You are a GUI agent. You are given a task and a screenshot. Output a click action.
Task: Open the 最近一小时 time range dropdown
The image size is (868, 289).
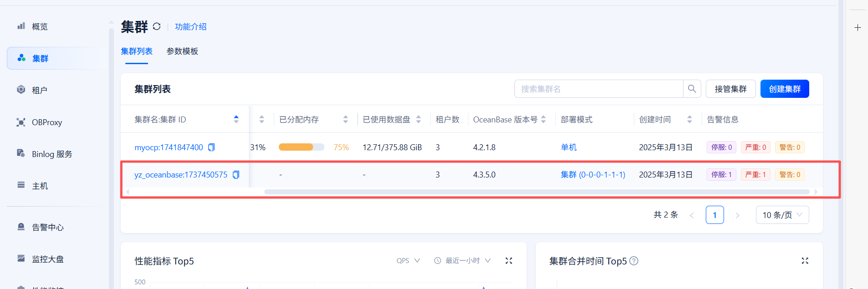coord(462,261)
